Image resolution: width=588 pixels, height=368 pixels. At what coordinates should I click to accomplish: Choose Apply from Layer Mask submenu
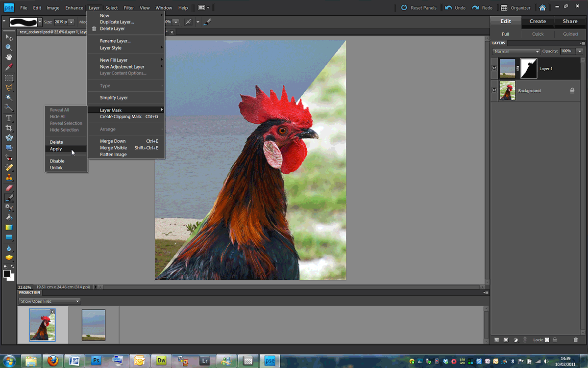[x=56, y=149]
